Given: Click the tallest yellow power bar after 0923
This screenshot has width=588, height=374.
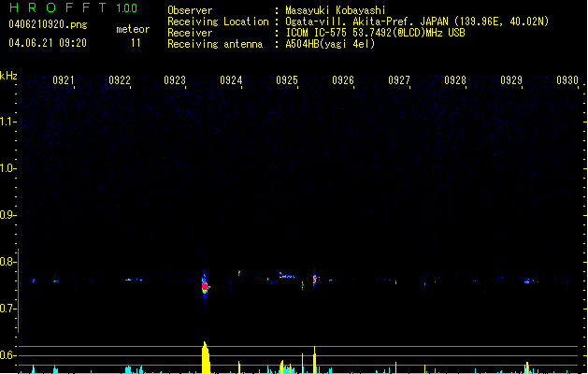Looking at the screenshot, I should point(206,357).
